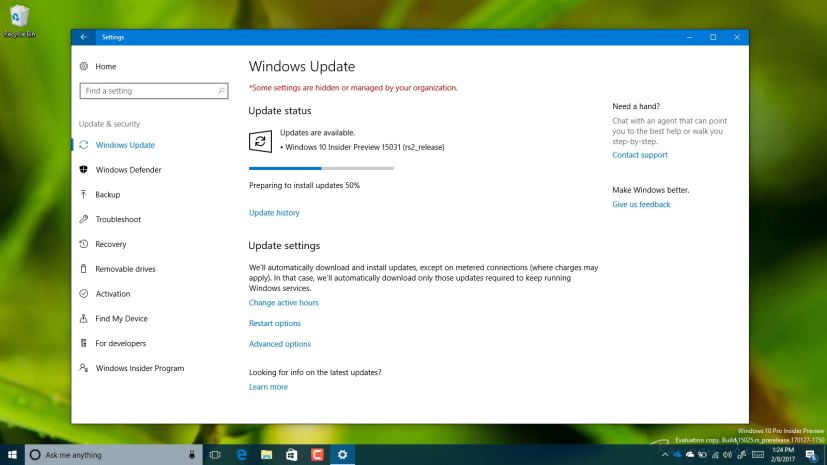
Task: Click Change active hours
Action: (x=284, y=302)
